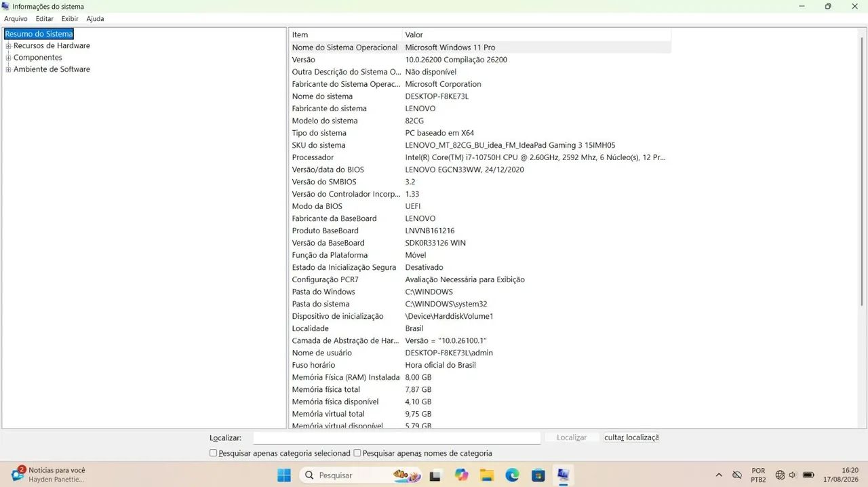The image size is (868, 487).
Task: Expand the Ambiente de Software node
Action: click(9, 69)
